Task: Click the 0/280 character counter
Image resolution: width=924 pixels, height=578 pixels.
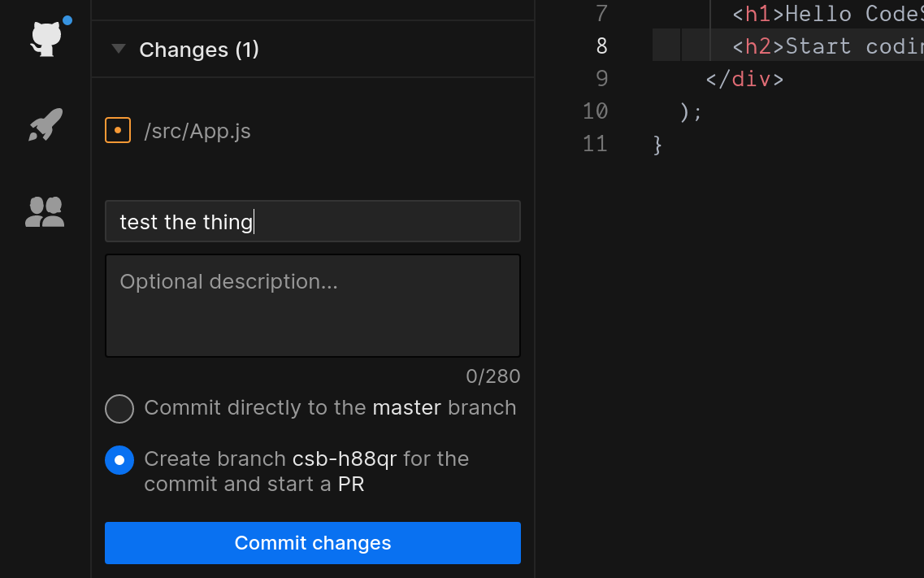Action: click(x=492, y=376)
